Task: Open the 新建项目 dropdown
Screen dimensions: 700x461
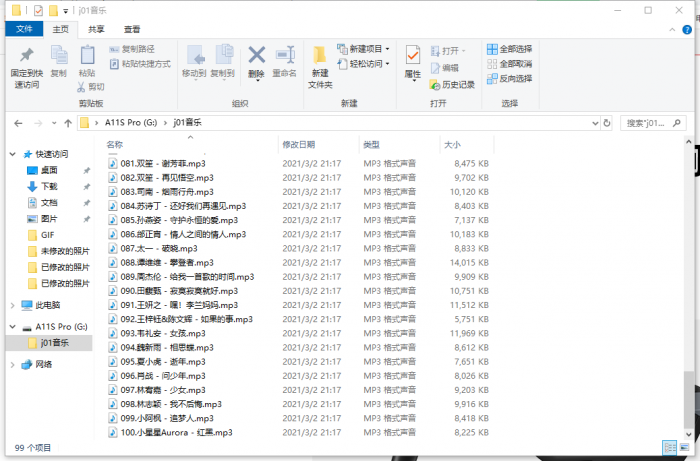Action: pyautogui.click(x=365, y=49)
